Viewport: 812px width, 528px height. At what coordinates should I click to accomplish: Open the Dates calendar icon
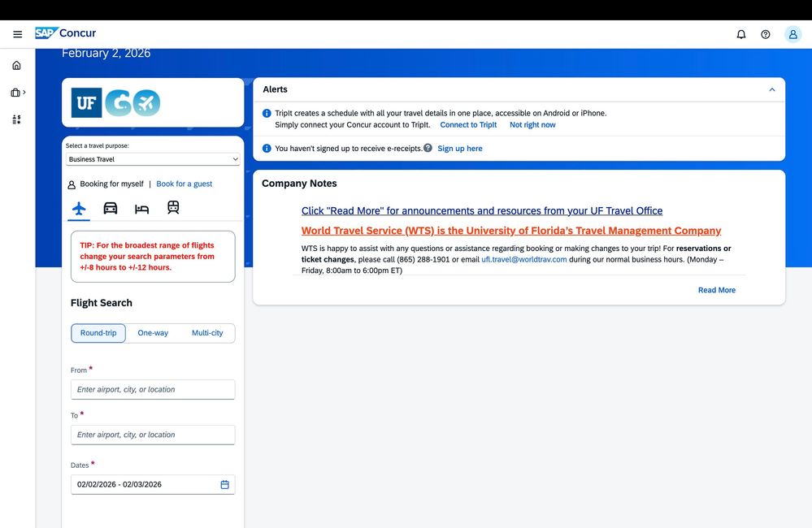pyautogui.click(x=225, y=484)
